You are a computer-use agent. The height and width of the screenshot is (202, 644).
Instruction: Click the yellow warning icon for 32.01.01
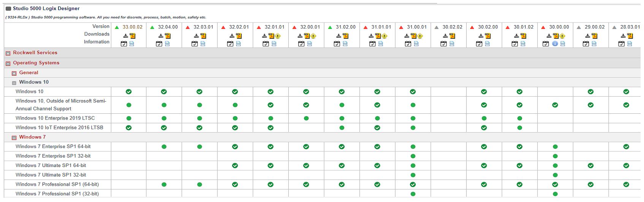tap(278, 36)
